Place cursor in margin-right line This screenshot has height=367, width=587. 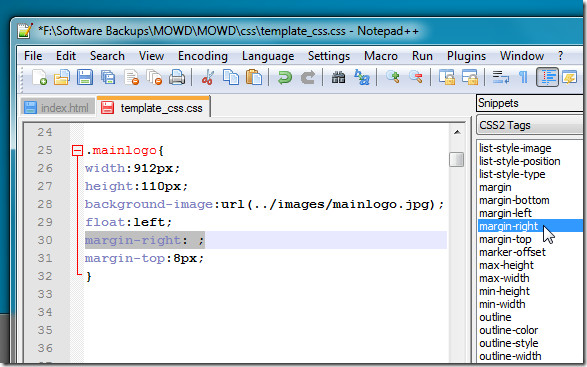pos(266,240)
